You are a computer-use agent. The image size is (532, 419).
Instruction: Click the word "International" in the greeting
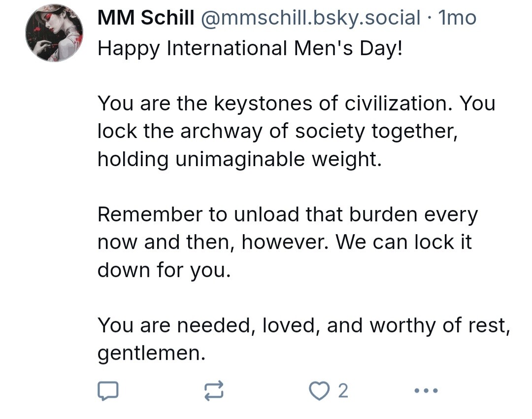(228, 48)
